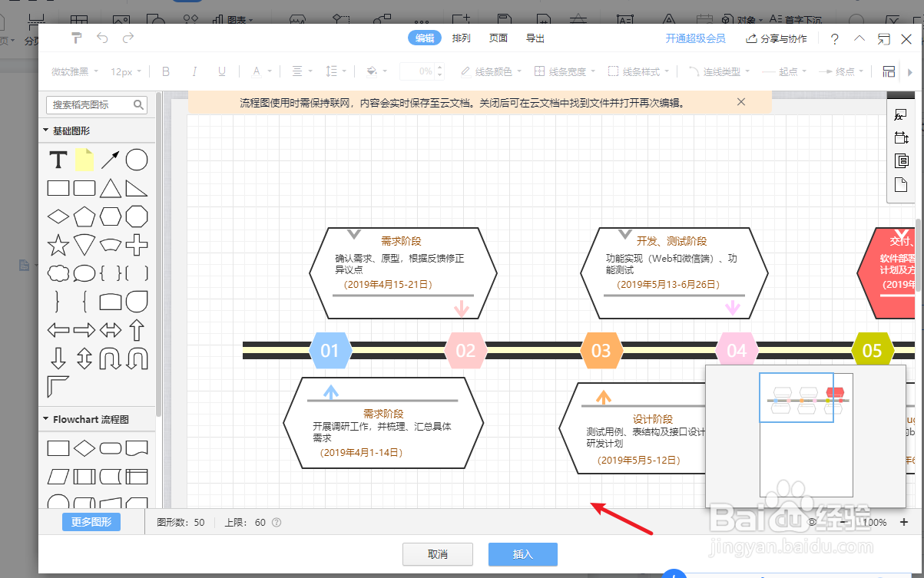Click the resize canvas icon in right sidebar
This screenshot has height=578, width=924.
(x=900, y=137)
